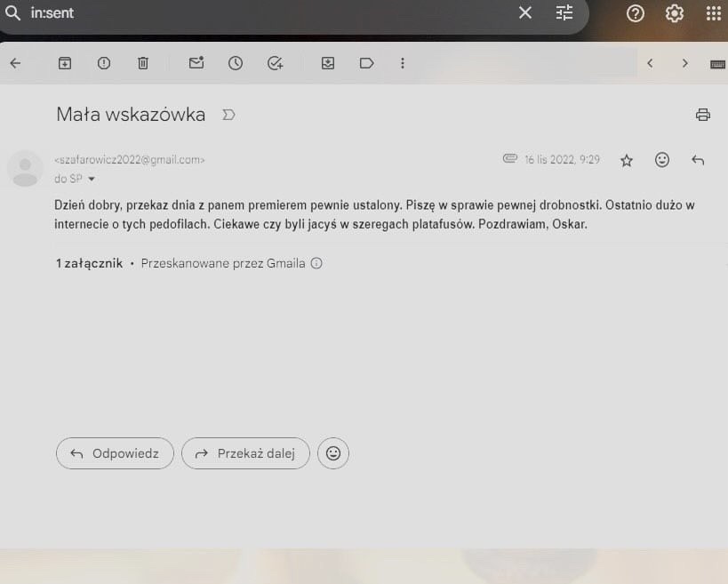Image resolution: width=728 pixels, height=584 pixels.
Task: Report this email as spam
Action: (103, 63)
